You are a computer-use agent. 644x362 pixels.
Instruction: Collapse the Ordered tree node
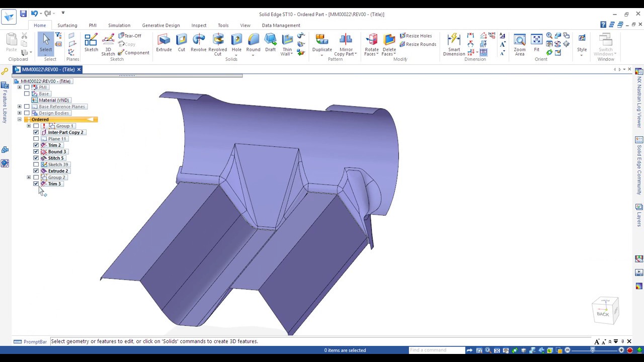pyautogui.click(x=19, y=120)
